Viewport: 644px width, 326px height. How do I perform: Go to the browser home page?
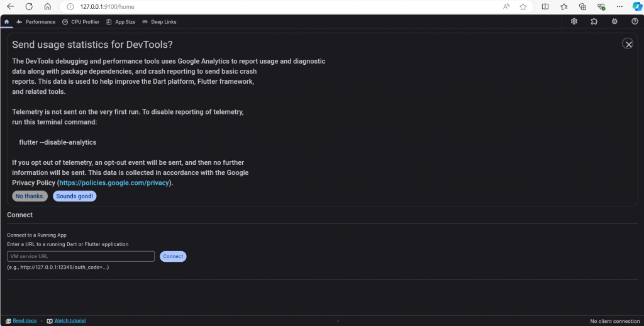(x=48, y=6)
